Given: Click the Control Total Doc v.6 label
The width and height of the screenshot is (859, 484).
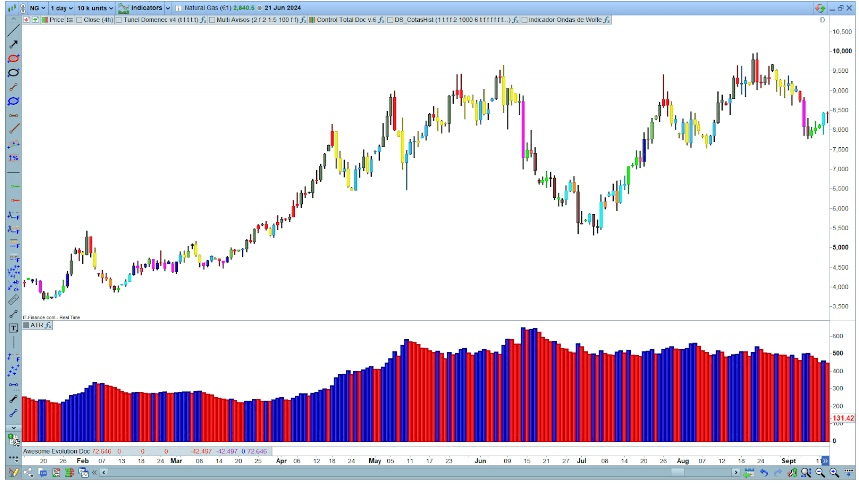Looking at the screenshot, I should (346, 20).
